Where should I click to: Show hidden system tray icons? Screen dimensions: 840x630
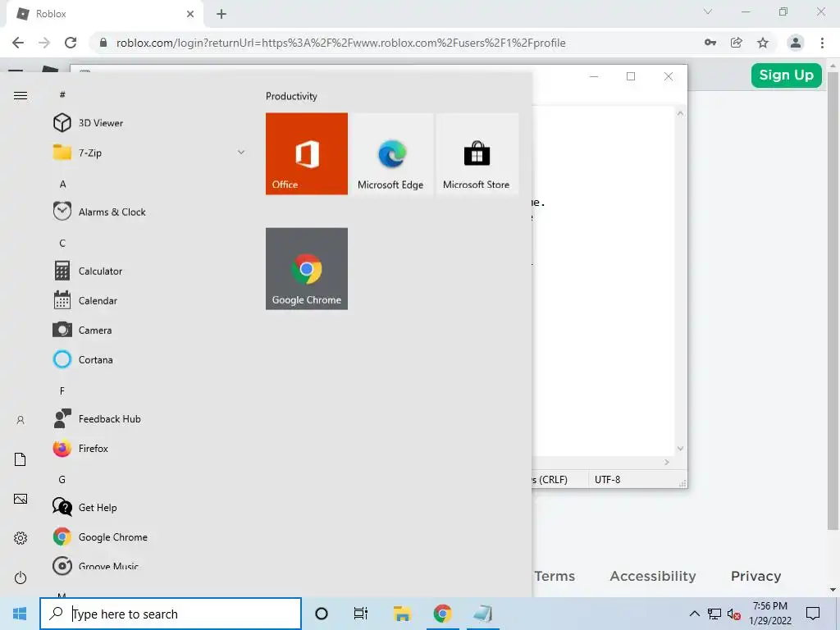694,614
